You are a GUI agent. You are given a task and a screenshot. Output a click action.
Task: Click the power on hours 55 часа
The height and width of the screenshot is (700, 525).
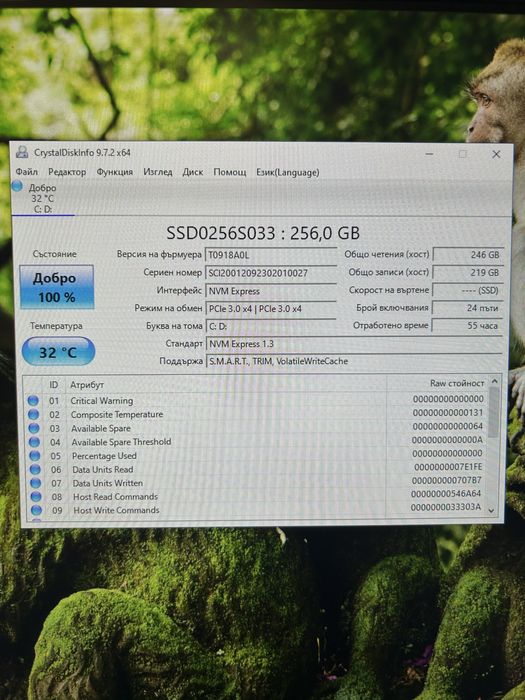(x=468, y=326)
